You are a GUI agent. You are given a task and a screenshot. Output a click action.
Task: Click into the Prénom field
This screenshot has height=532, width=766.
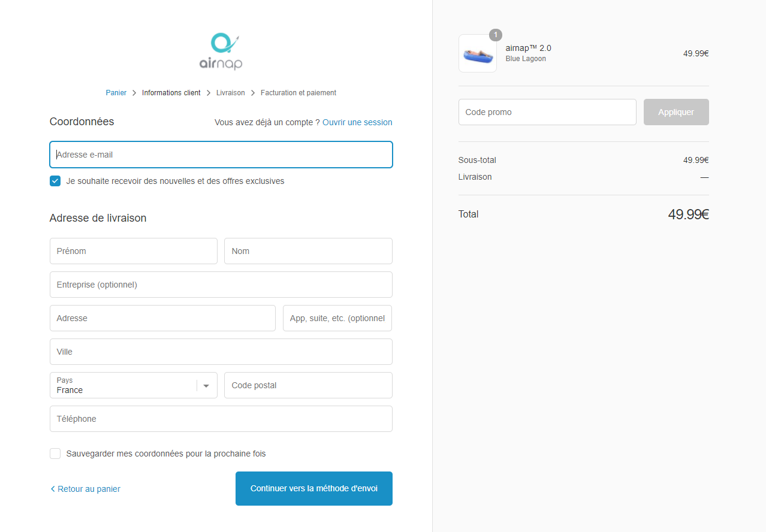click(134, 251)
